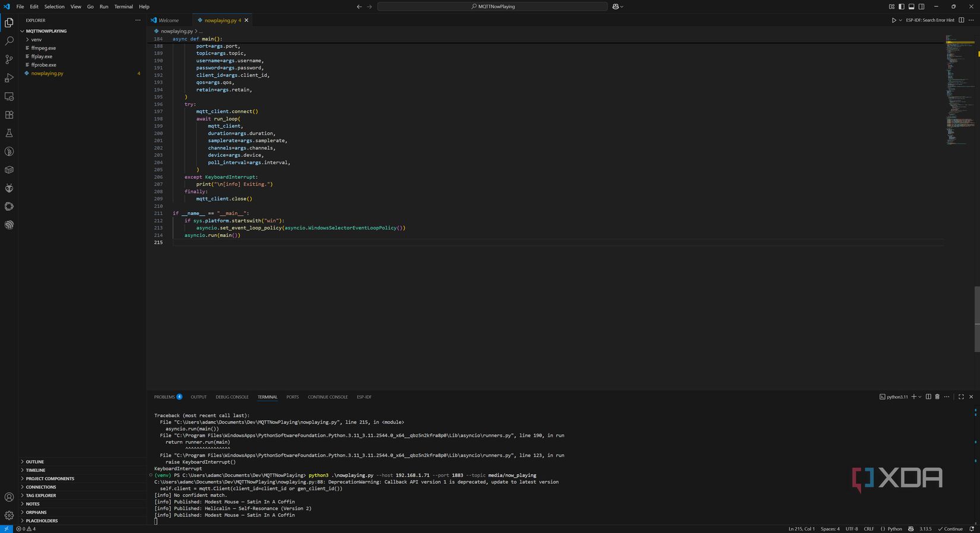The width and height of the screenshot is (980, 533).
Task: Open the Terminal menu
Action: (123, 7)
